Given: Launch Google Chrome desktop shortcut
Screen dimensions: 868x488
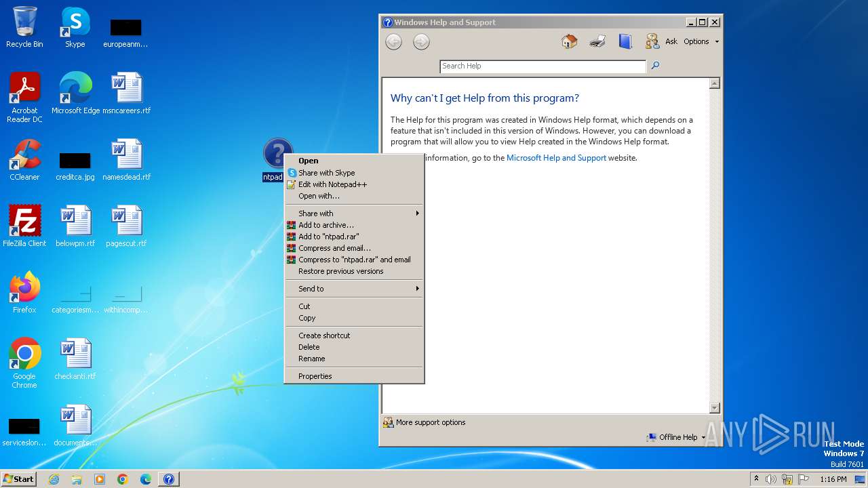Looking at the screenshot, I should (24, 363).
